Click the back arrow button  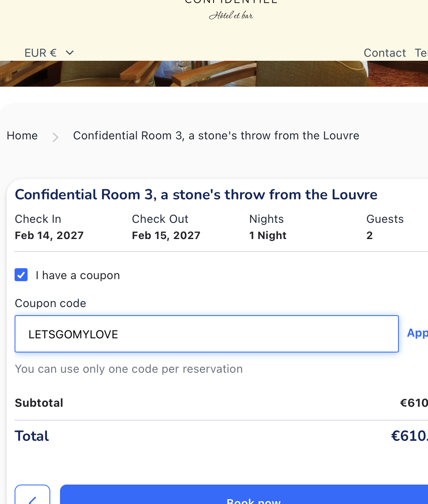click(x=32, y=494)
